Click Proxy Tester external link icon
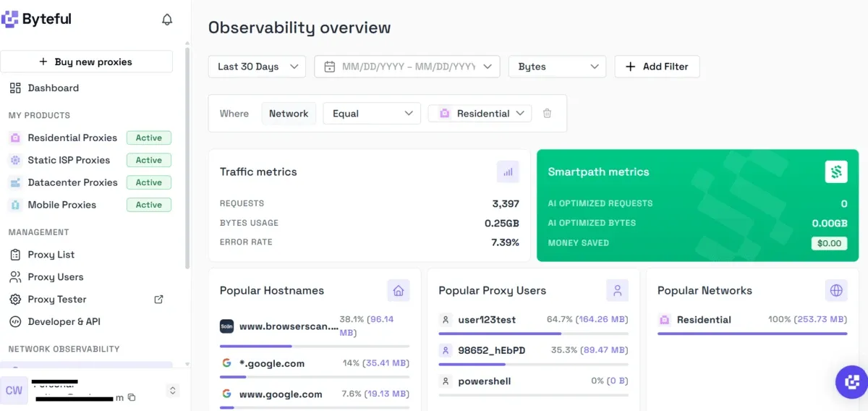This screenshot has height=411, width=868. point(159,299)
